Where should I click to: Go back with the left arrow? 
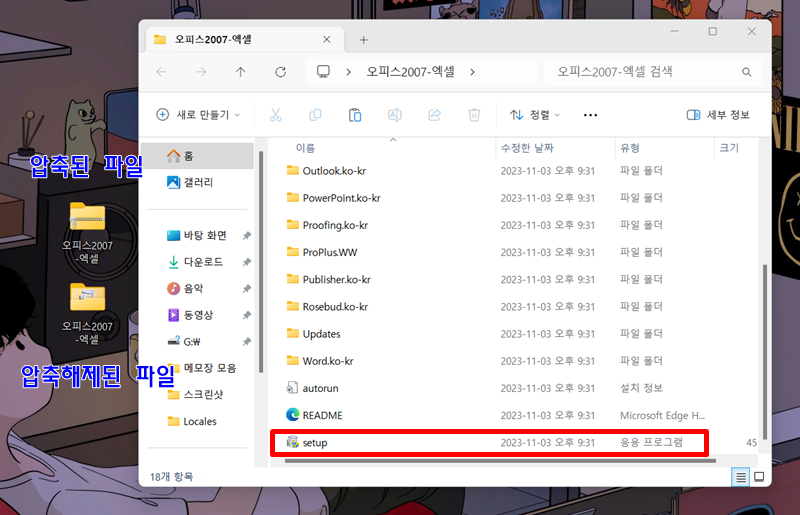coord(161,72)
